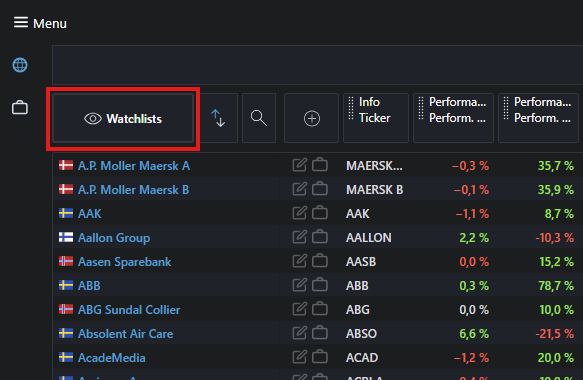Open ABG Sundal Collier link
This screenshot has width=583, height=380.
(129, 310)
